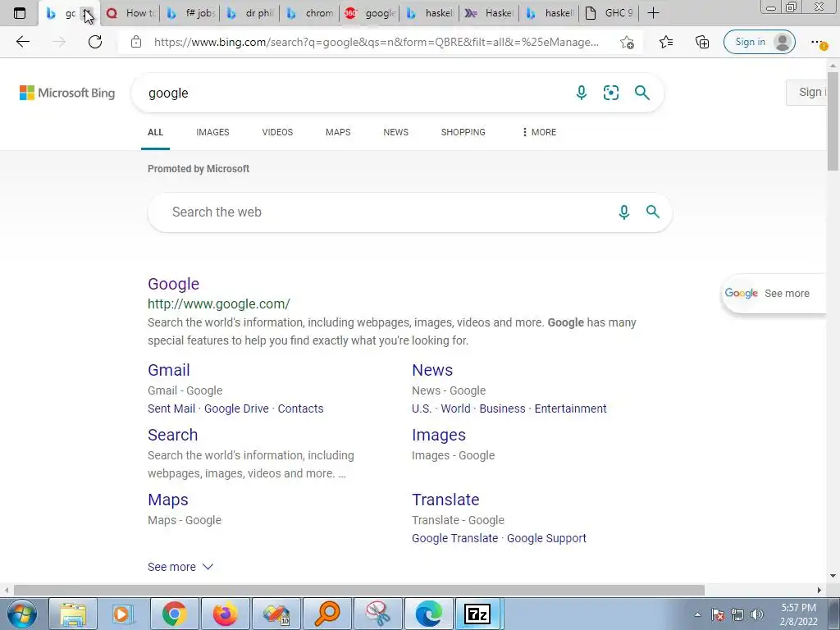
Task: Launch Windows Media Player from taskbar
Action: [x=123, y=614]
